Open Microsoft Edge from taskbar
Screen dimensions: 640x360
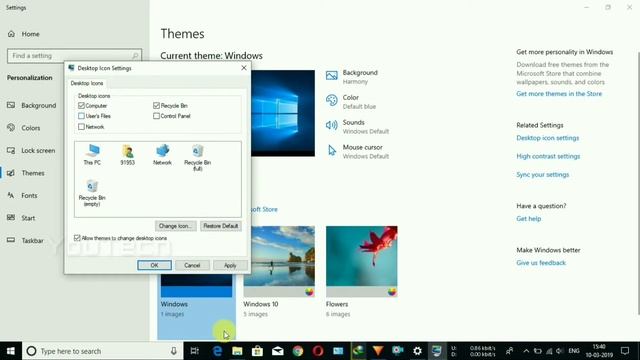217,351
